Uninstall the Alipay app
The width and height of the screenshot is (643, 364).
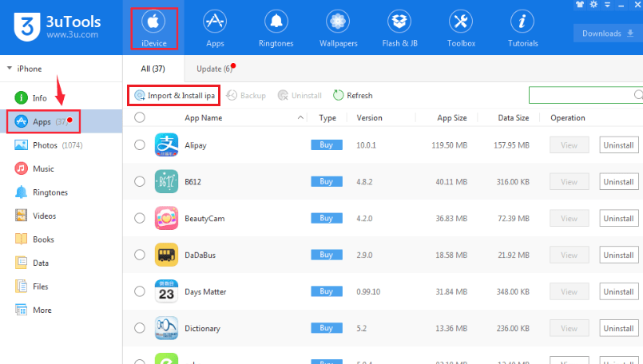pos(619,145)
